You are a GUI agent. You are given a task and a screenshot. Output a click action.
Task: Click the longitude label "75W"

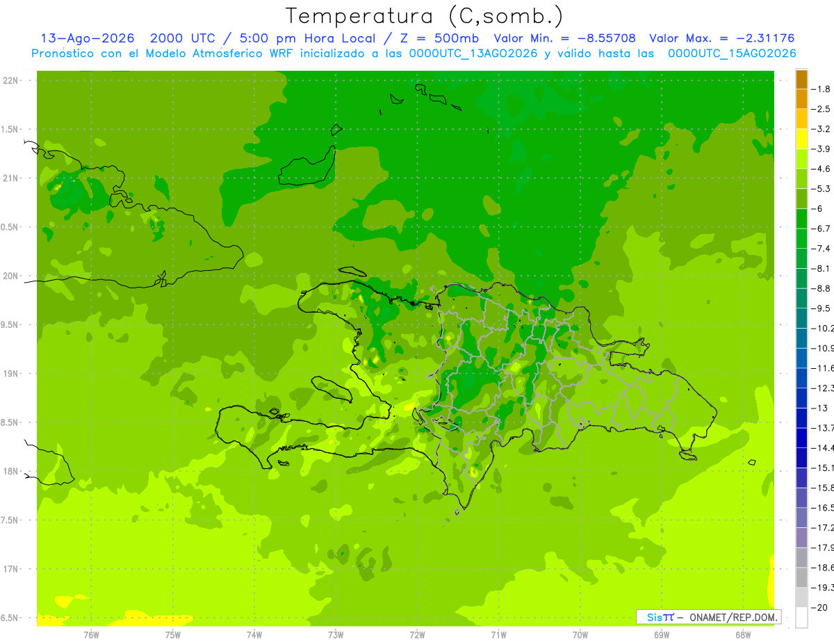(173, 635)
